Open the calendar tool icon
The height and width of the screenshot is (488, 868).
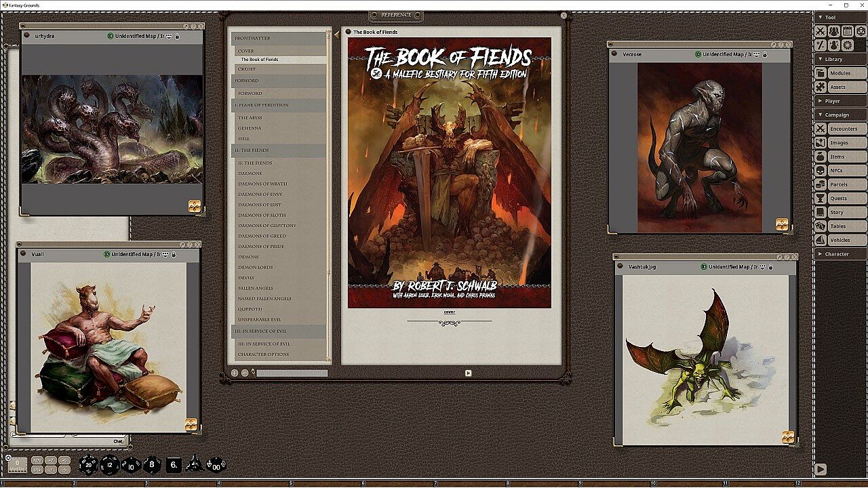847,31
